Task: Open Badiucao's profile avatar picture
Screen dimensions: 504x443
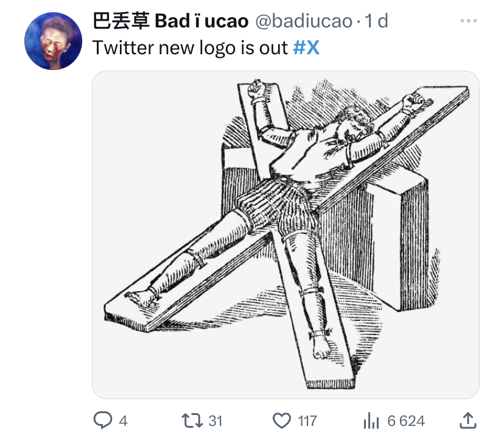Action: pos(54,41)
